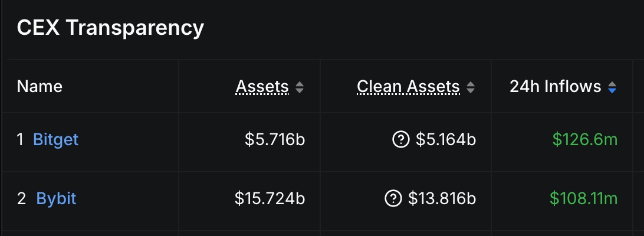Click rank number 2 in the Bybit row
The width and height of the screenshot is (644, 236).
21,199
